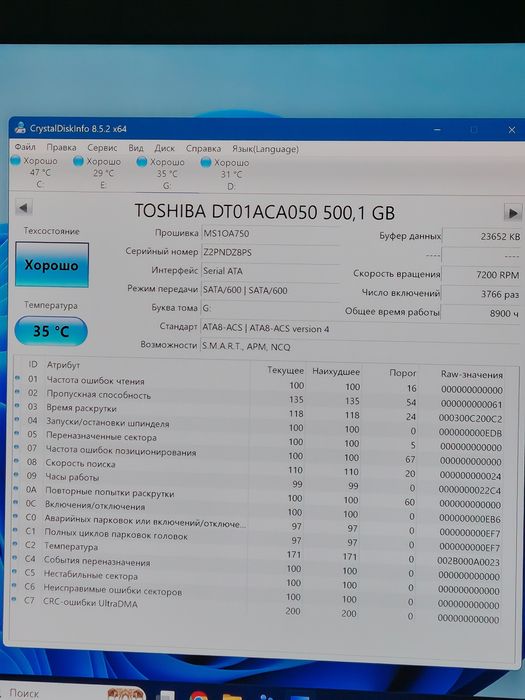
Task: Open the Сервис menu
Action: (x=102, y=148)
